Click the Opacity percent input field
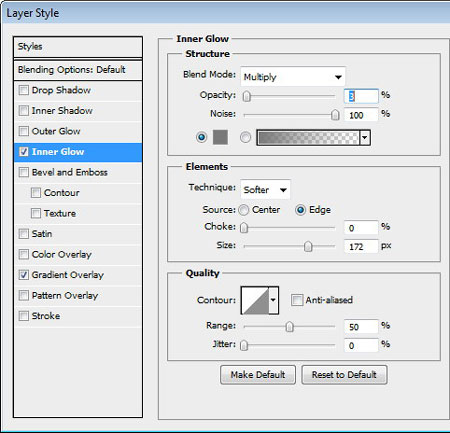This screenshot has width=450, height=433. (361, 96)
